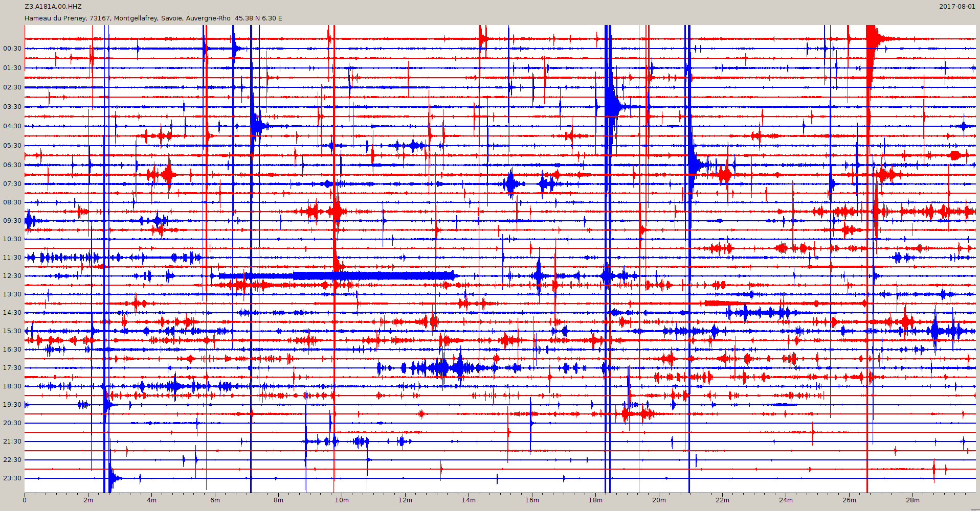Image resolution: width=980 pixels, height=511 pixels.
Task: Select the 05:30 trace label
Action: coord(12,146)
